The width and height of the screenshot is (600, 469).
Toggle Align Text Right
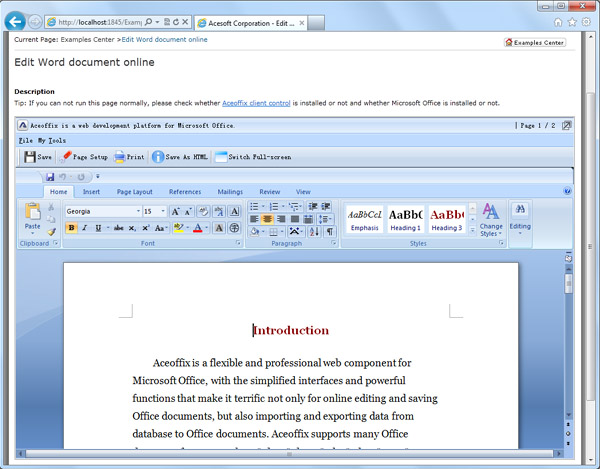point(281,219)
